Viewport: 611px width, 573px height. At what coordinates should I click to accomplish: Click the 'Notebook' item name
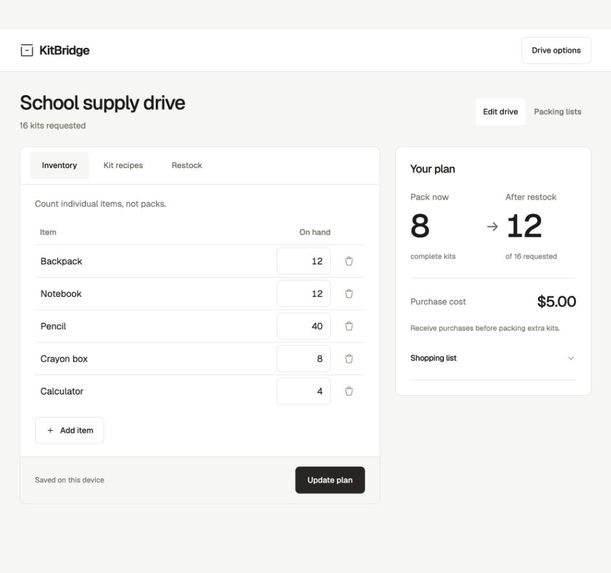61,294
